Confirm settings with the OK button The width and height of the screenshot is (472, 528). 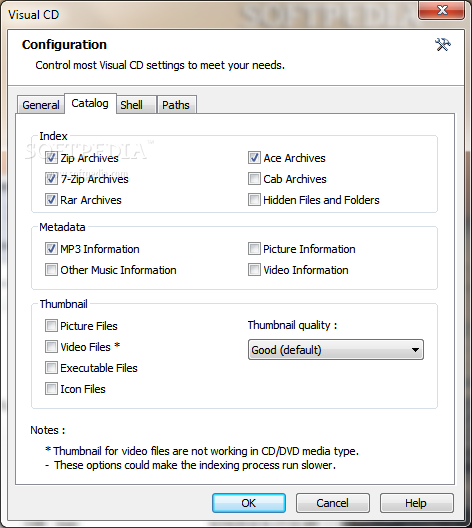(249, 503)
